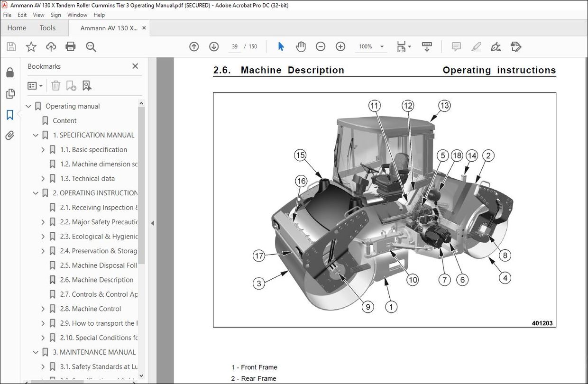
Task: Collapse the Operating manual bookmark tree
Action: 28,106
